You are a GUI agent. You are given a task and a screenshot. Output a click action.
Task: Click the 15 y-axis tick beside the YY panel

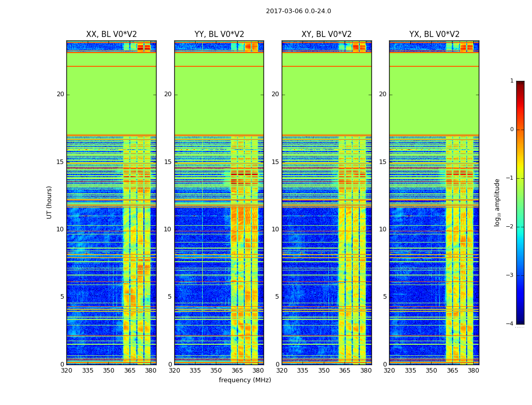pyautogui.click(x=168, y=162)
